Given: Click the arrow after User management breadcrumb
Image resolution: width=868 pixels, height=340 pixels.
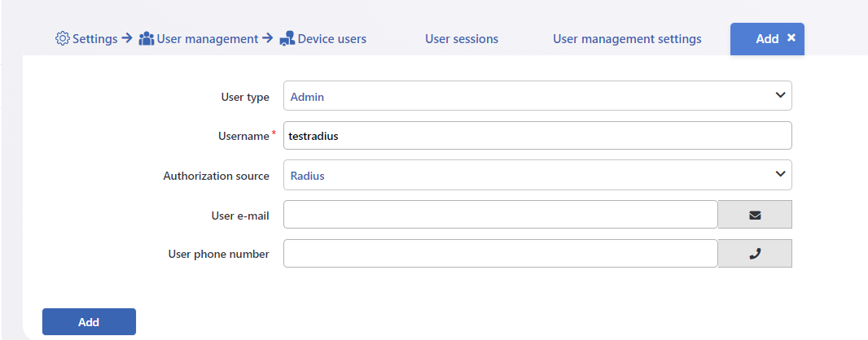Looking at the screenshot, I should point(267,39).
